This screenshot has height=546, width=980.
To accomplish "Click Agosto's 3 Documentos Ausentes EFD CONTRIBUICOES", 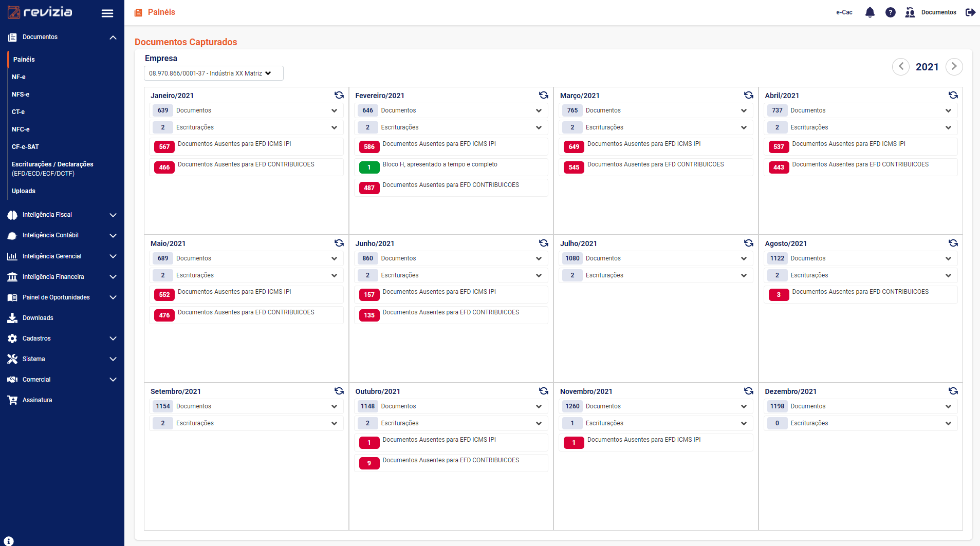I will click(861, 295).
